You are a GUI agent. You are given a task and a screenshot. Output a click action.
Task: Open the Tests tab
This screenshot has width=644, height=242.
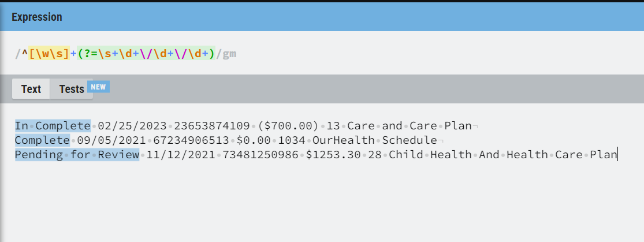coord(72,89)
